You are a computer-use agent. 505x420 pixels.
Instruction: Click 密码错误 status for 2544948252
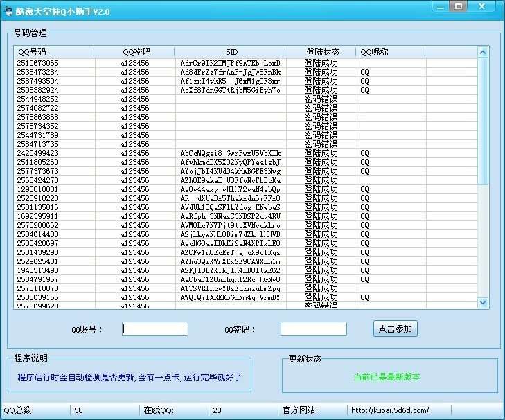click(x=321, y=99)
